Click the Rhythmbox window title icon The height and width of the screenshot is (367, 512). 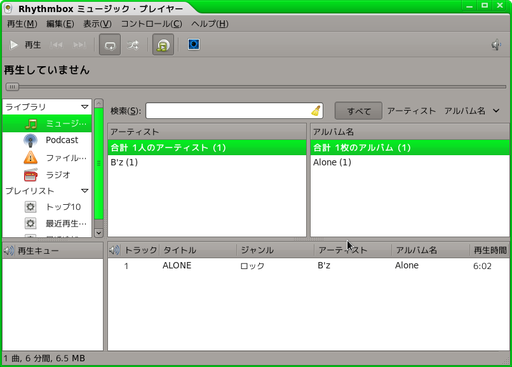coord(8,8)
